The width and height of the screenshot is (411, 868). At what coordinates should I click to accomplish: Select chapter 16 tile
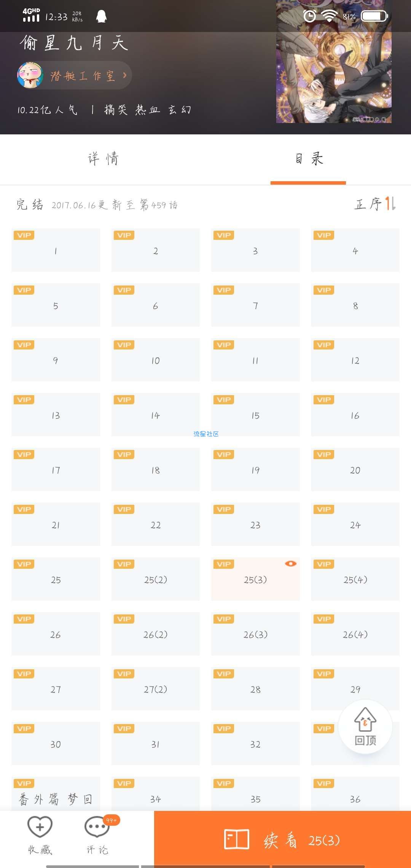click(355, 415)
